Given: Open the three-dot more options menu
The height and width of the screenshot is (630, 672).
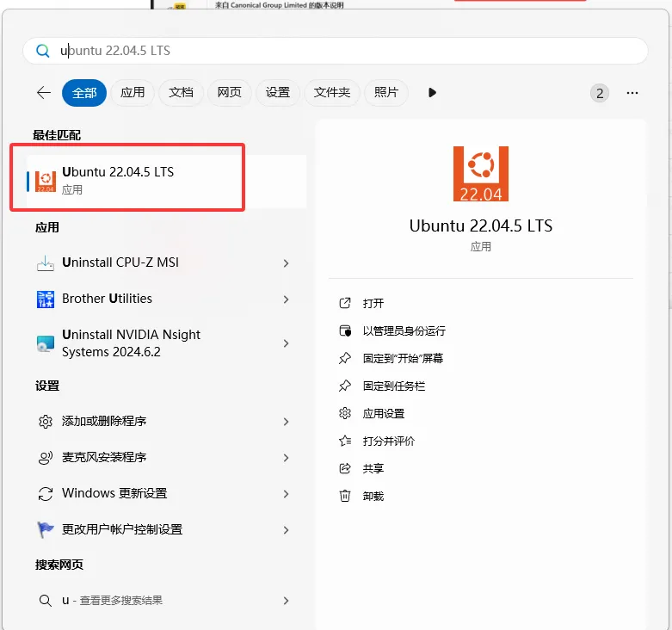Looking at the screenshot, I should (x=632, y=93).
